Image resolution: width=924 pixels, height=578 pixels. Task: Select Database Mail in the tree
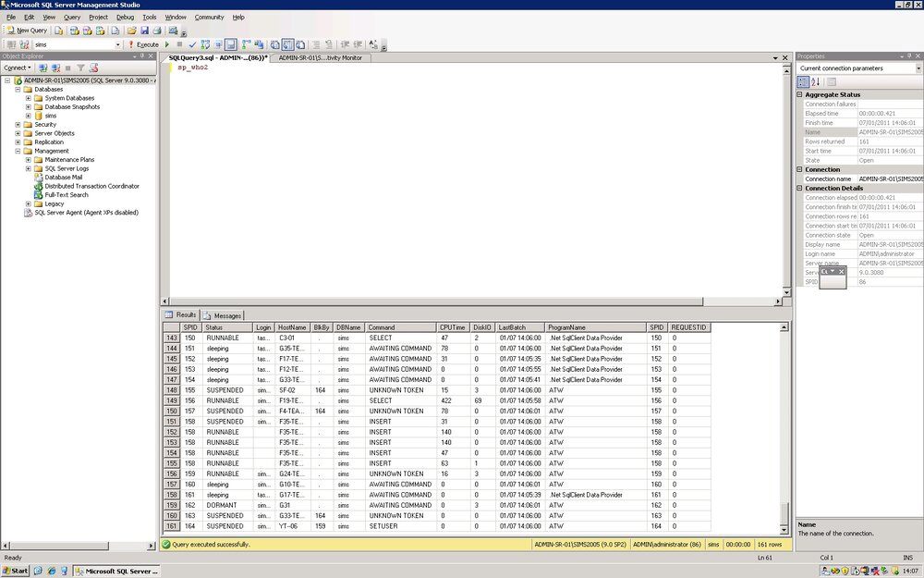(63, 177)
